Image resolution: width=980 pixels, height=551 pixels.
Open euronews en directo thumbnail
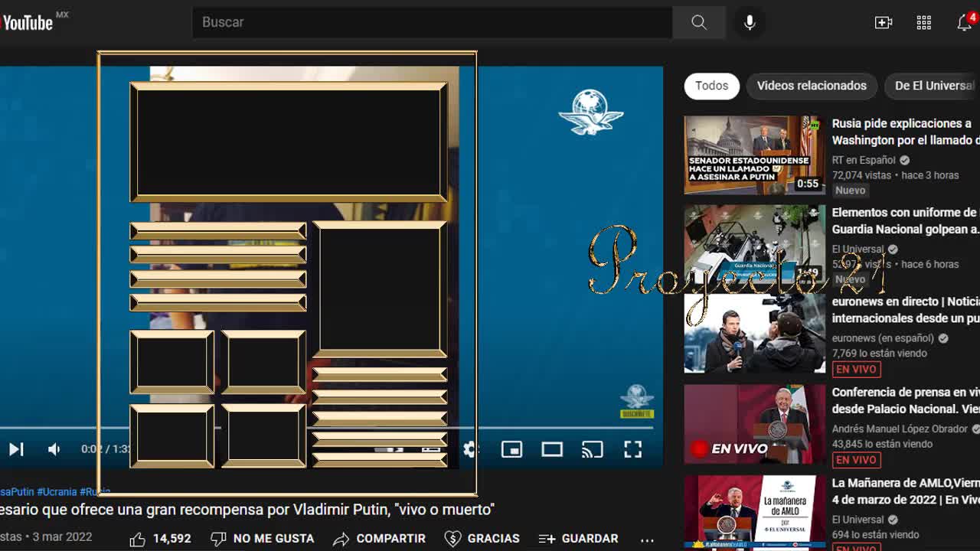click(755, 333)
